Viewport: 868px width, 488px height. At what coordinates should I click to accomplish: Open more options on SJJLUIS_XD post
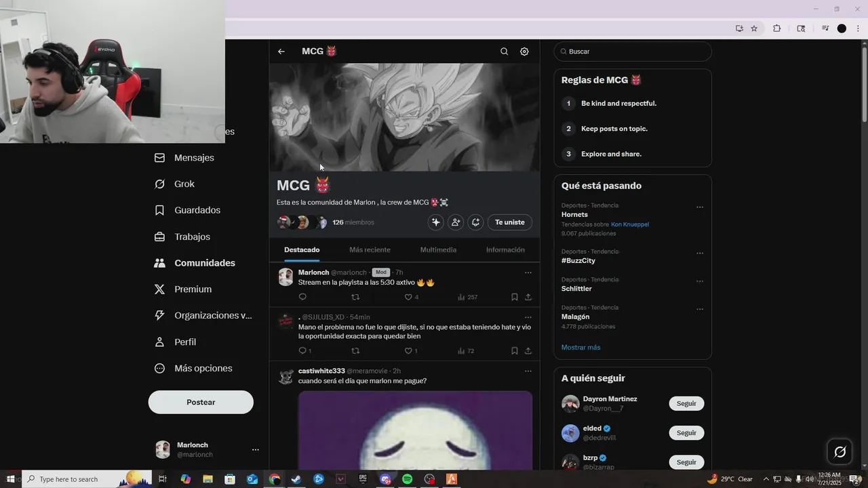coord(528,317)
